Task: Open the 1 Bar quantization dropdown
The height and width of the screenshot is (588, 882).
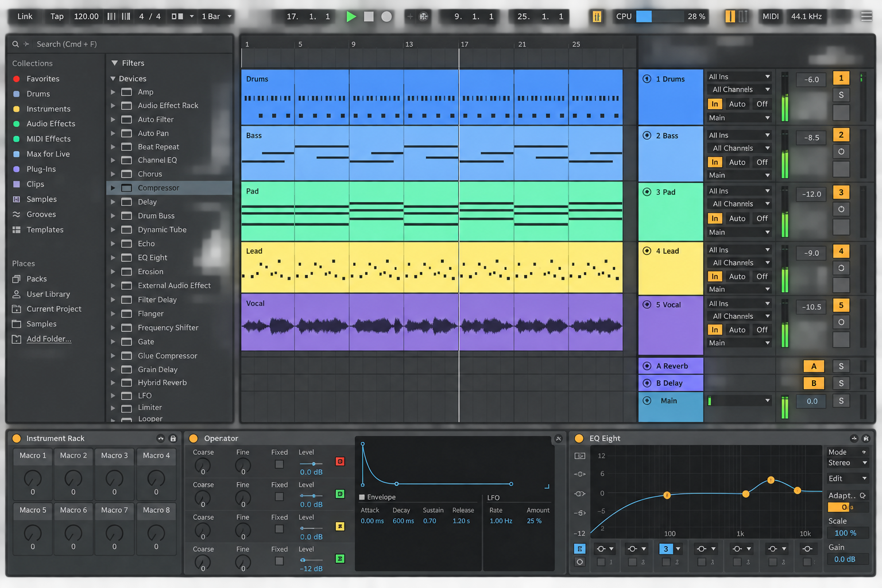Action: pos(216,17)
